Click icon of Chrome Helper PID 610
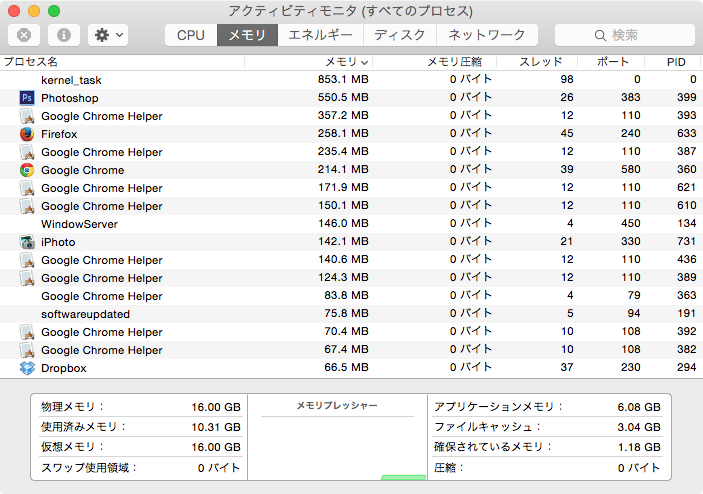This screenshot has height=494, width=703. pos(27,206)
